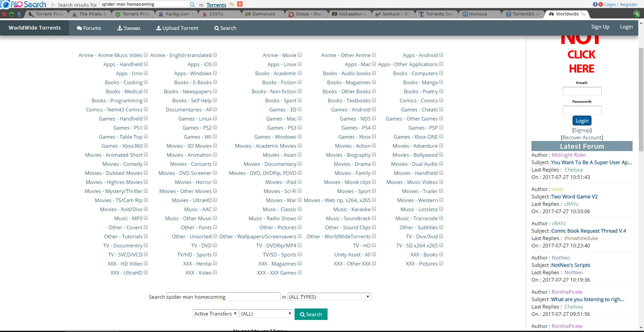This screenshot has width=644, height=332.
Task: Click the iDope tab favicon
Action: 291,14
